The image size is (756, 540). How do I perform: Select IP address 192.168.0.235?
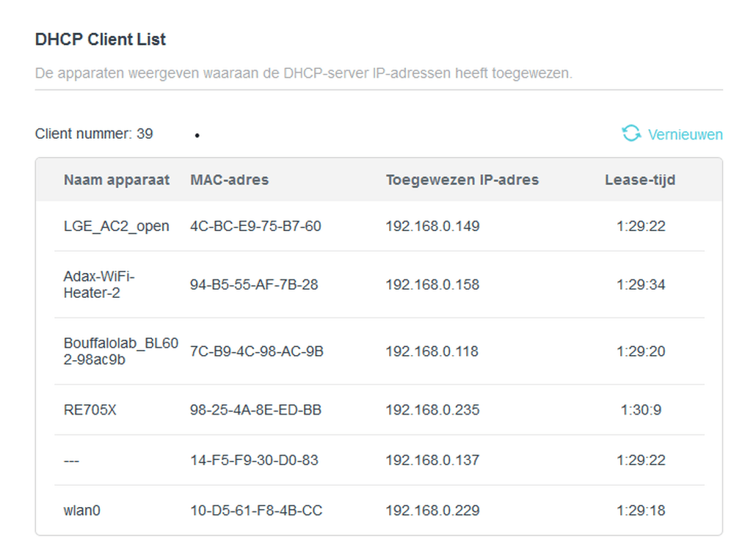click(x=432, y=410)
